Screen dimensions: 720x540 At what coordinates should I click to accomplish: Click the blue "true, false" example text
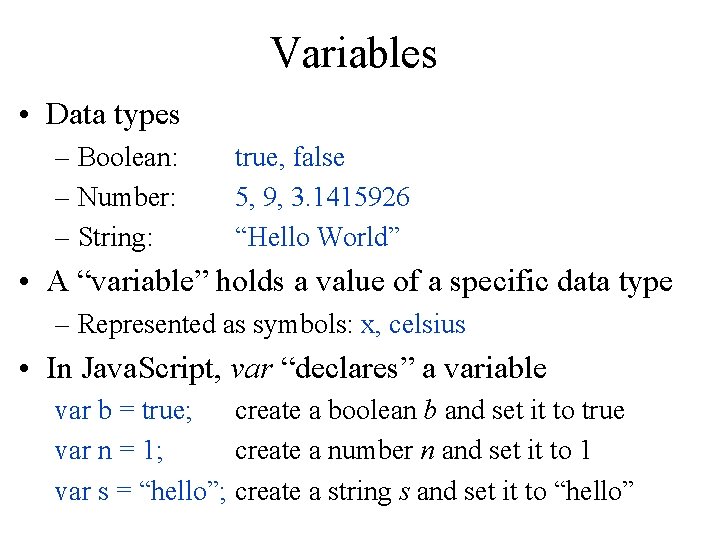click(x=290, y=157)
